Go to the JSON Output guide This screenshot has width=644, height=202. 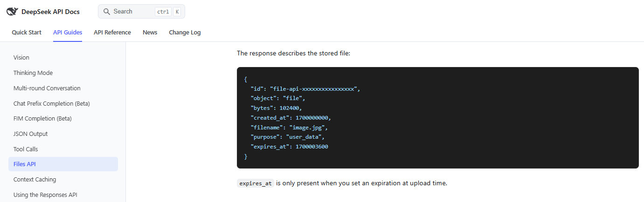pyautogui.click(x=63, y=134)
